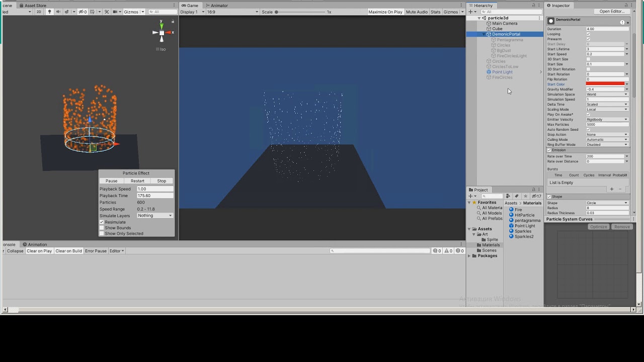Search project by label tag icon
The width and height of the screenshot is (644, 362).
(517, 196)
